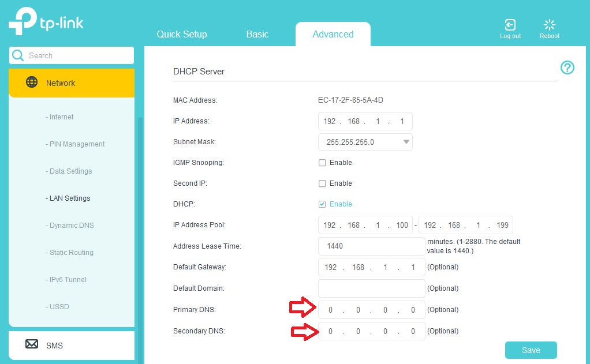This screenshot has width=590, height=364.
Task: Click the Log out icon
Action: (x=510, y=25)
